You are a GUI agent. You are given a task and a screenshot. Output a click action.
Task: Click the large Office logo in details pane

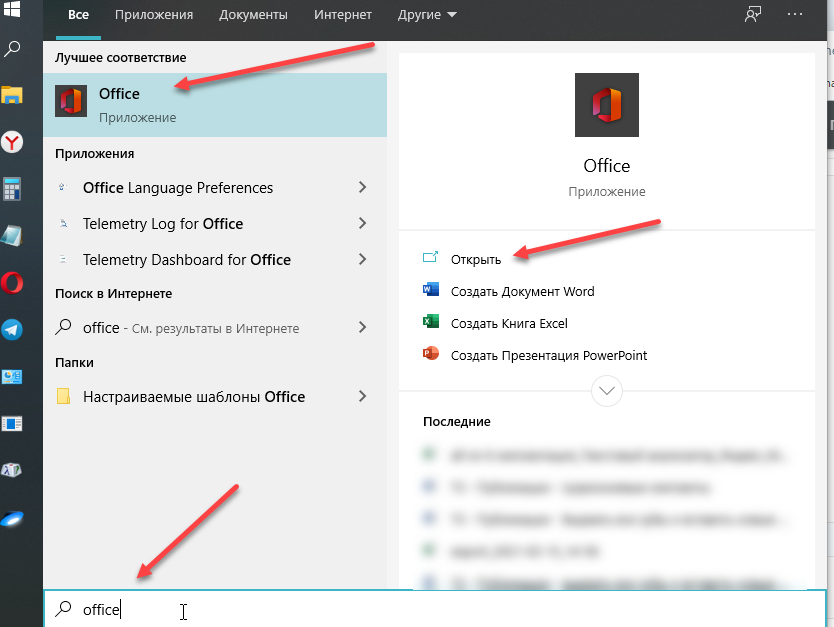click(606, 105)
